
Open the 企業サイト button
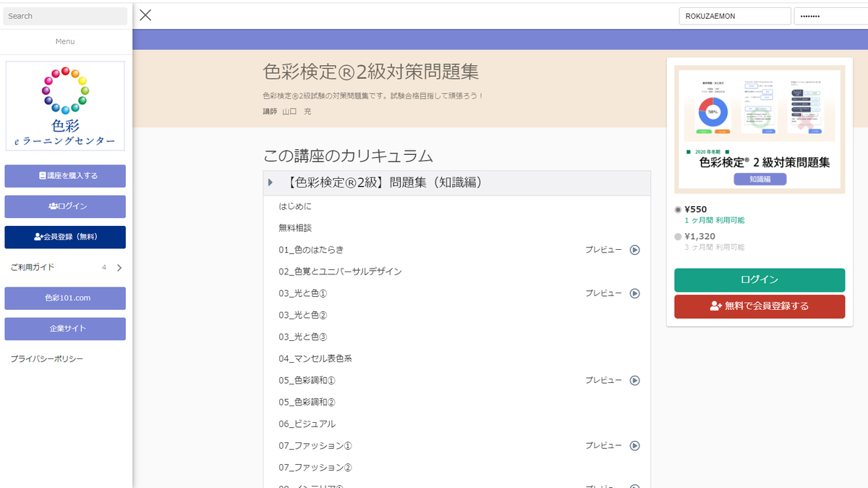(x=65, y=329)
